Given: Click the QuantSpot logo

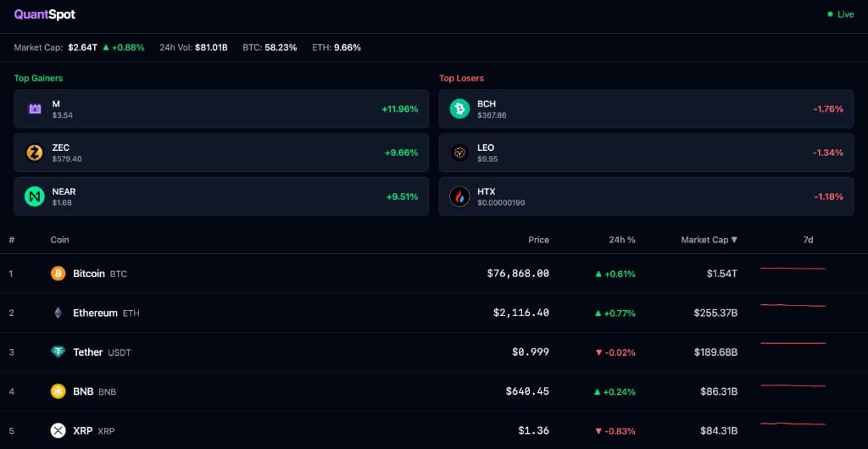Looking at the screenshot, I should [x=45, y=15].
